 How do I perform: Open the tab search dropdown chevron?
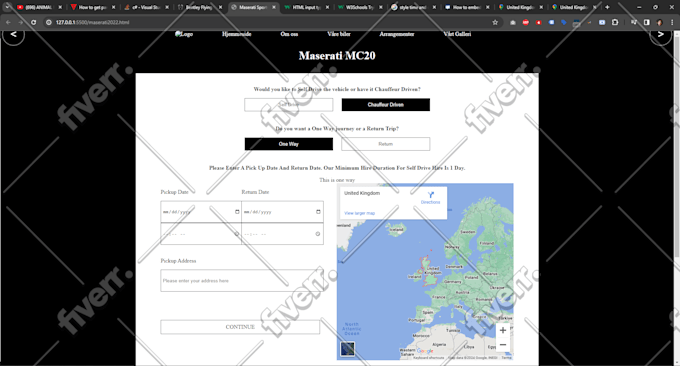(7, 7)
